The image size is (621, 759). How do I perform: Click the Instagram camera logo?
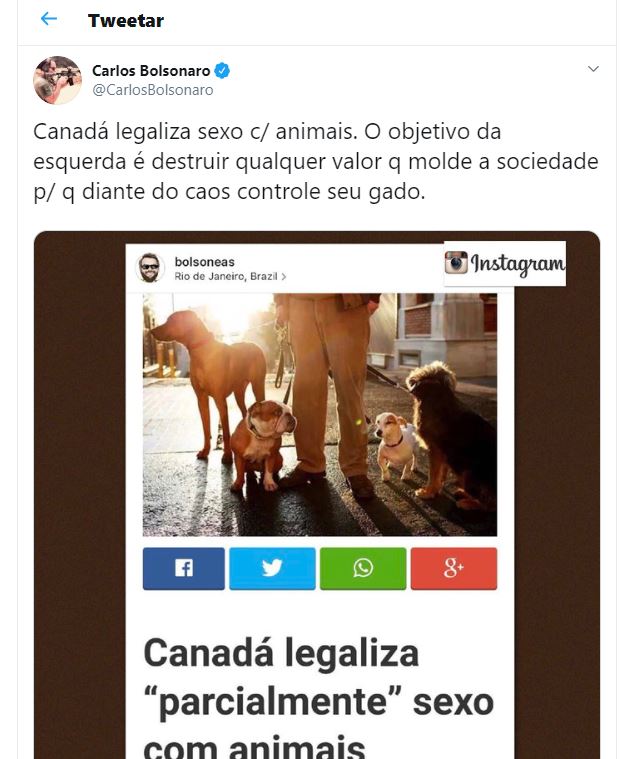456,263
